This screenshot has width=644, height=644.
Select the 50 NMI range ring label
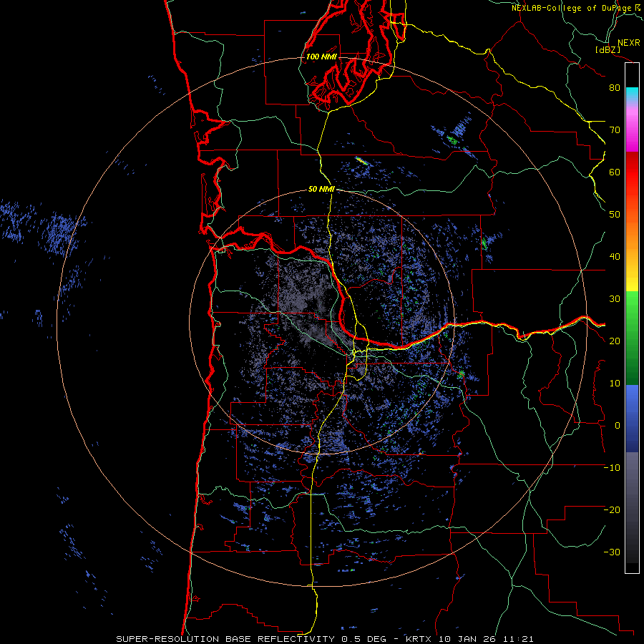pos(321,190)
